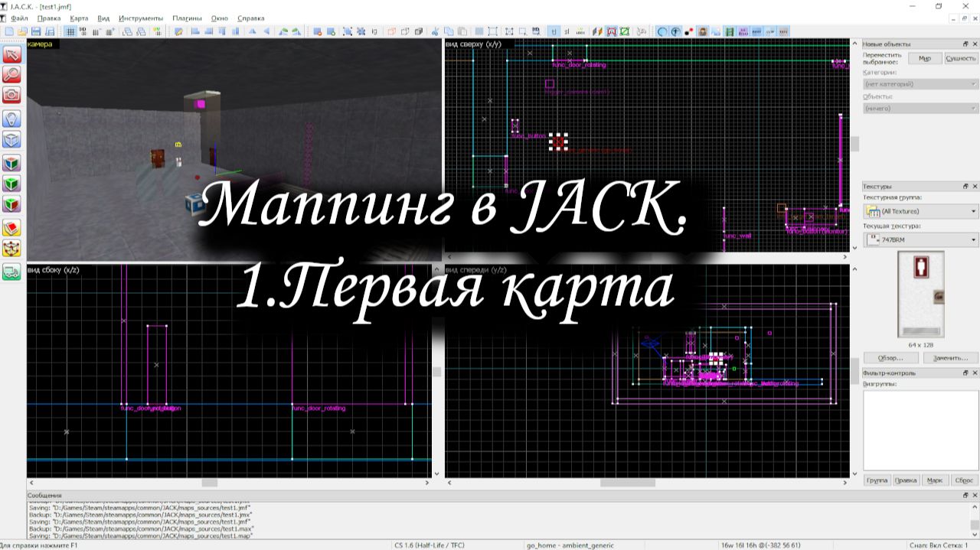The image size is (980, 550).
Task: Click the front view horizontal scrollbar thumb
Action: point(628,483)
